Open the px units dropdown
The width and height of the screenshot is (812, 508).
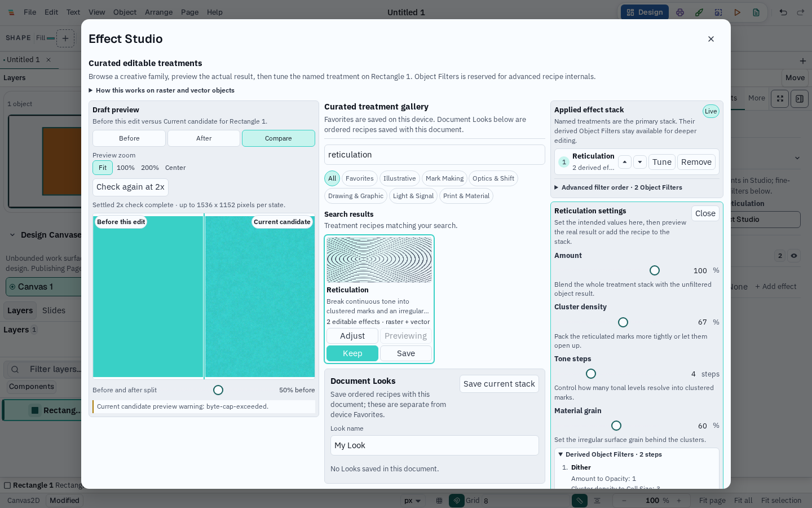(x=413, y=501)
